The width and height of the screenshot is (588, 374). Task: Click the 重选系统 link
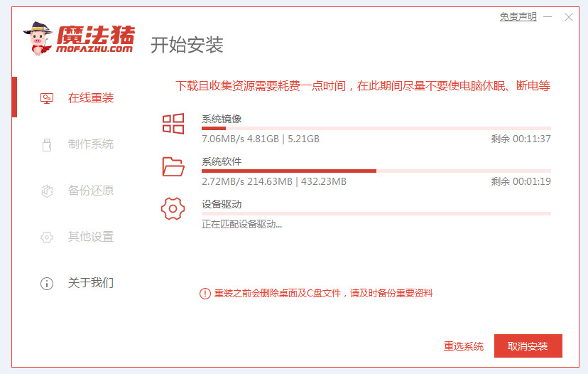[x=463, y=346]
